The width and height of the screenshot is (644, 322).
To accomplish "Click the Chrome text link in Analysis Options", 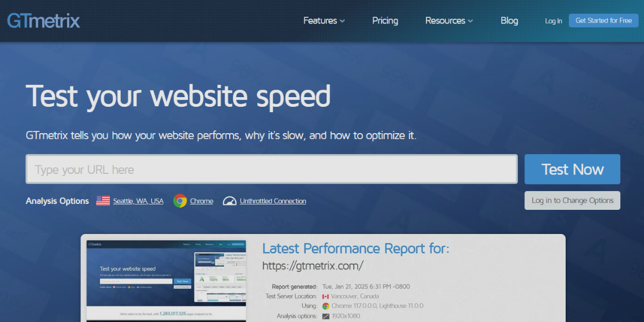I will [201, 201].
